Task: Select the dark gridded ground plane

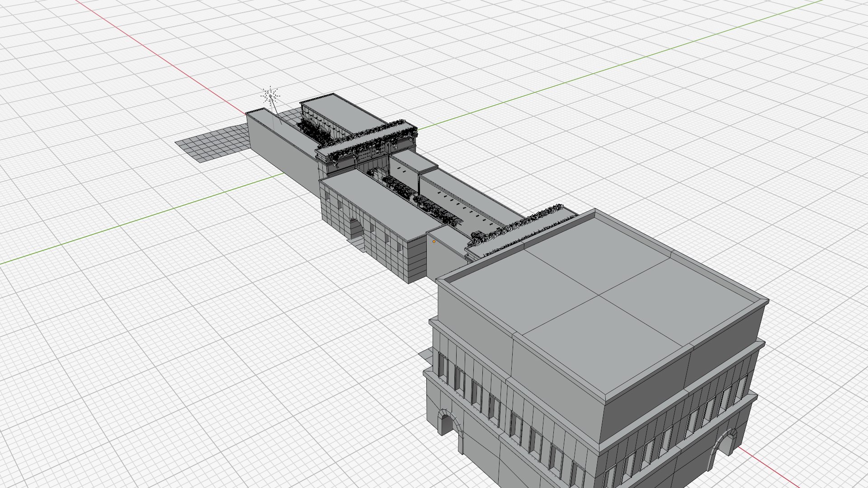Action: click(x=213, y=143)
